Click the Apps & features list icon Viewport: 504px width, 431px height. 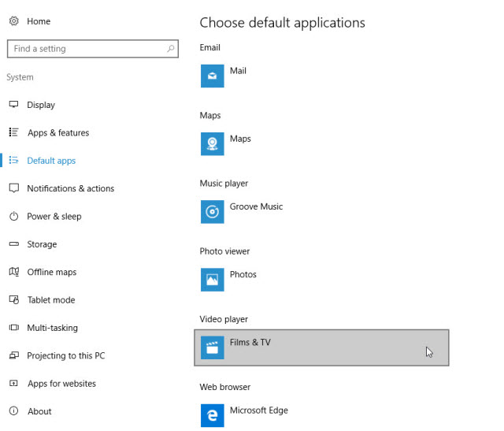(x=14, y=132)
